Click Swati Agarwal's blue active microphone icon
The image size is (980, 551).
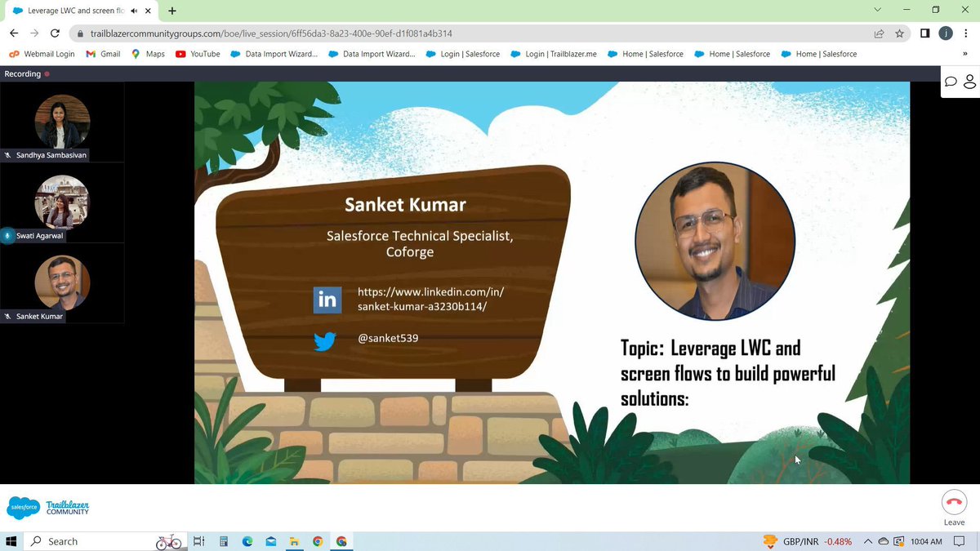[x=7, y=235]
